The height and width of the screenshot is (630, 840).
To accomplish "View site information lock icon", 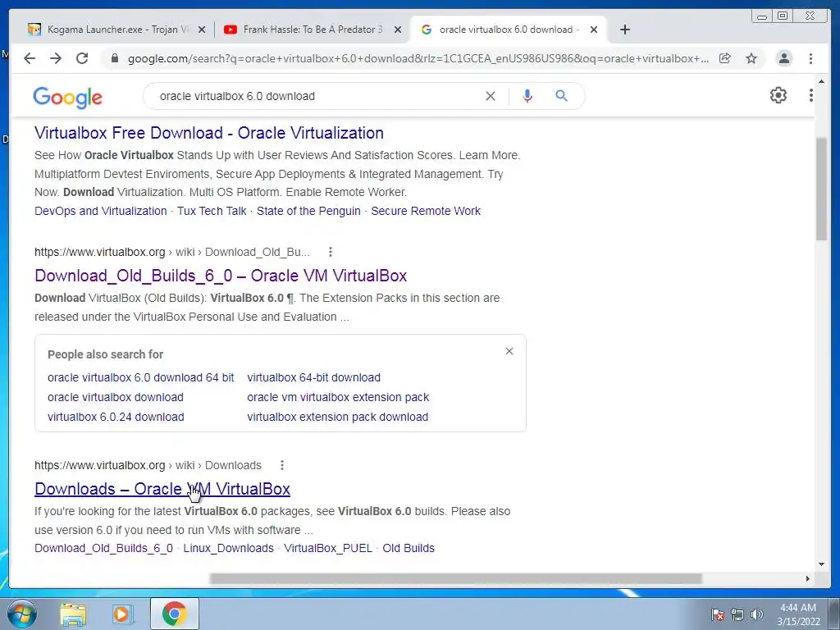I will click(x=114, y=58).
